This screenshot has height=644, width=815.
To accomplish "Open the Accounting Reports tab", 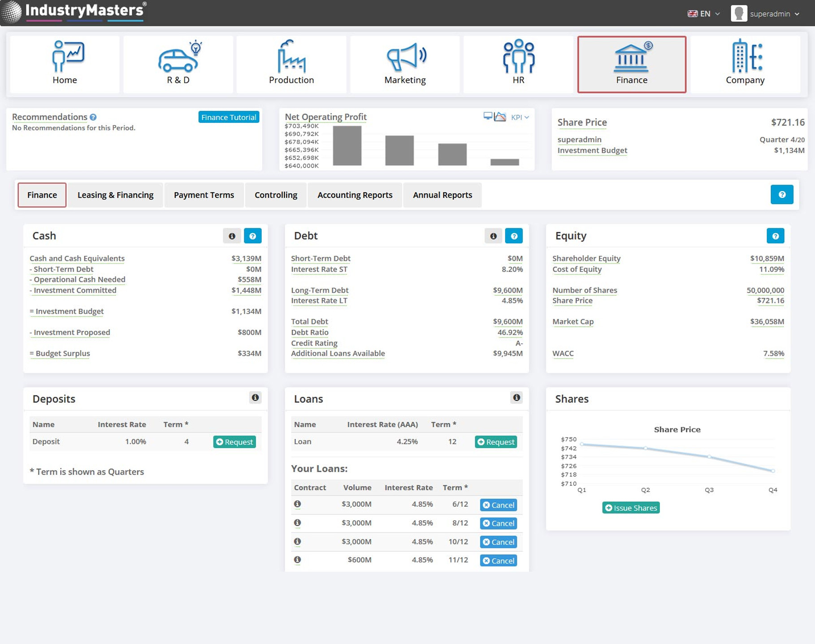I will click(x=355, y=195).
